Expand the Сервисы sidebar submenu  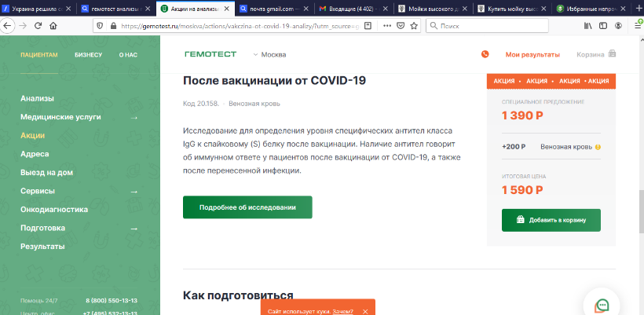pos(134,191)
